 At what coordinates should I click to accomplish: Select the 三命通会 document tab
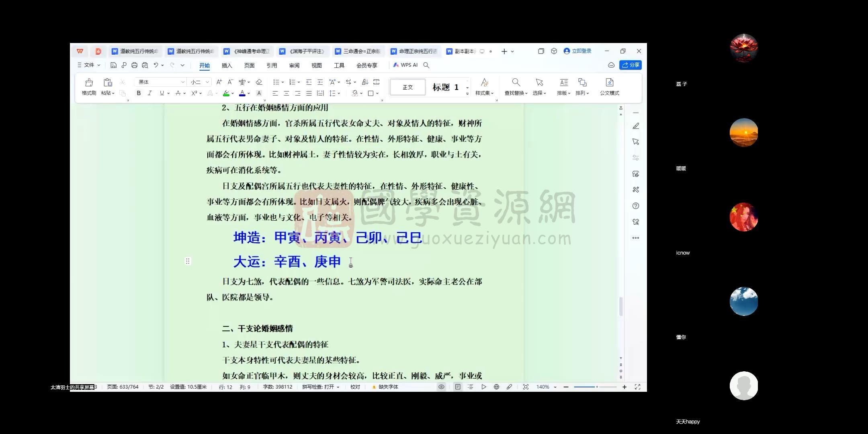(x=361, y=51)
